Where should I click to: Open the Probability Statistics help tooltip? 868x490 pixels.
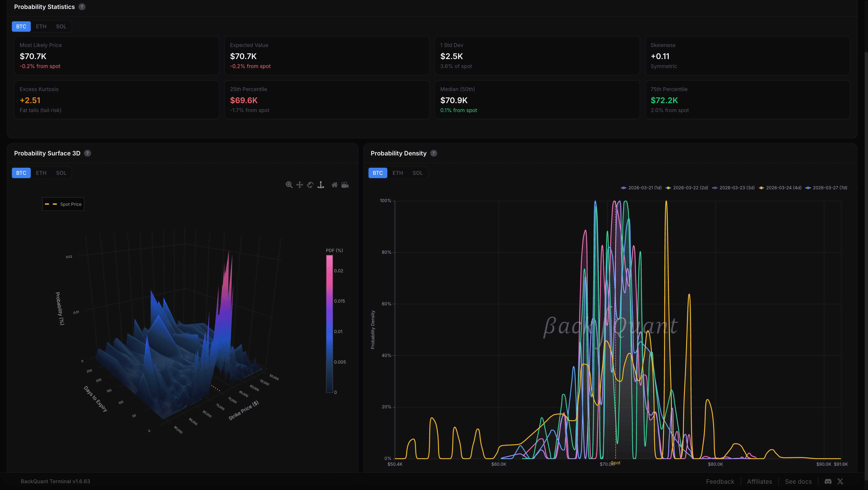82,6
